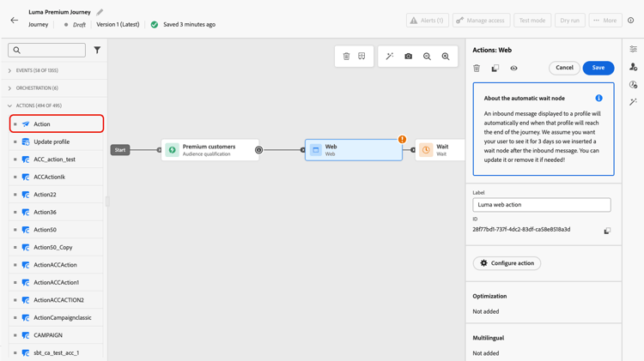The height and width of the screenshot is (361, 644).
Task: Copy the action ID with copy icon
Action: (x=607, y=231)
